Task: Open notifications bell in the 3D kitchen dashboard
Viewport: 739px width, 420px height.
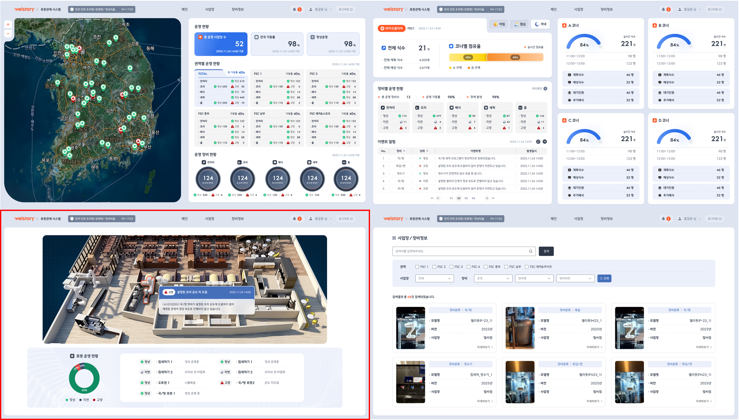Action: pos(295,218)
